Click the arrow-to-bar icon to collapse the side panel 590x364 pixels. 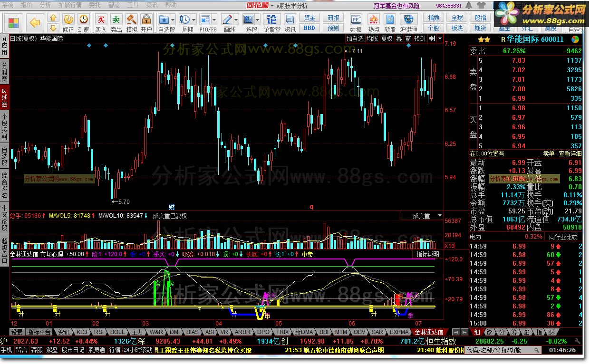click(432, 38)
